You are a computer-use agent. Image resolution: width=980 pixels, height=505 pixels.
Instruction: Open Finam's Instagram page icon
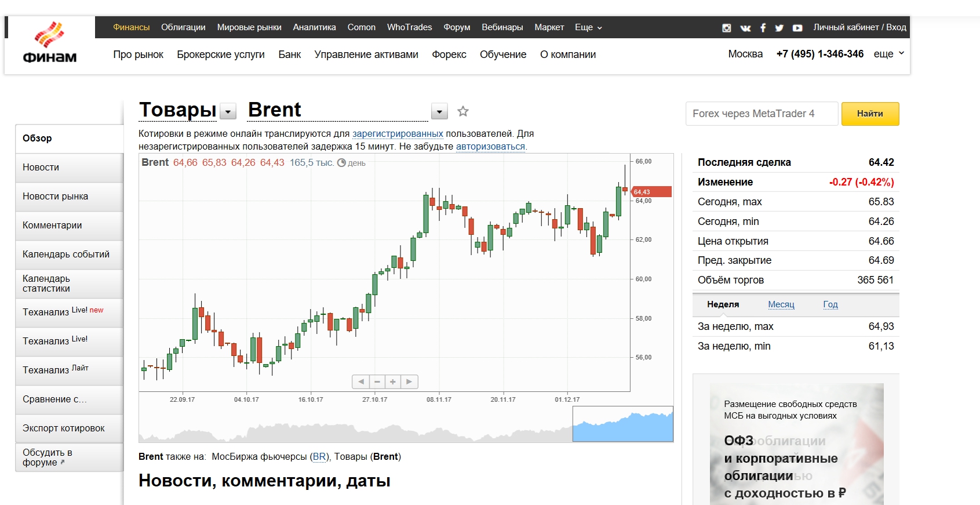[x=726, y=28]
